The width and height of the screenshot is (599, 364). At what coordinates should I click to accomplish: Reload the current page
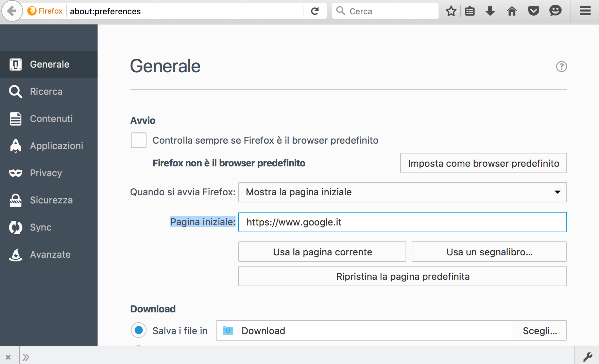click(x=315, y=11)
